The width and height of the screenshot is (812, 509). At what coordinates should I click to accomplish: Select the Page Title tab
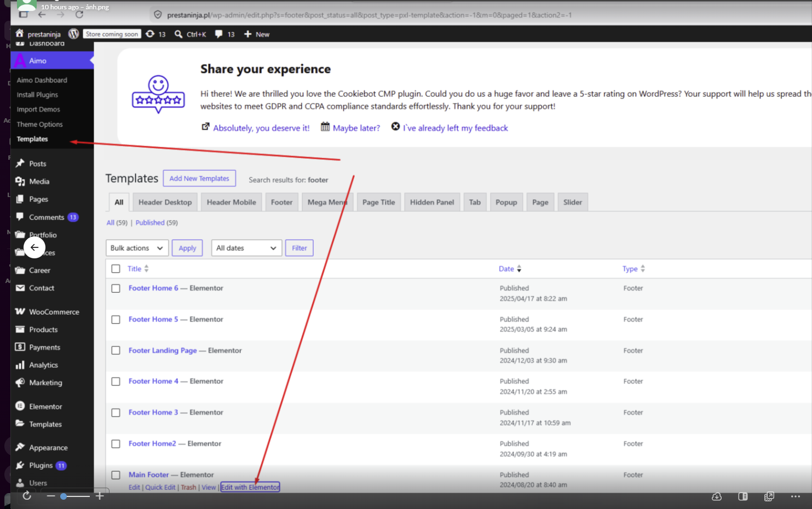(x=378, y=202)
